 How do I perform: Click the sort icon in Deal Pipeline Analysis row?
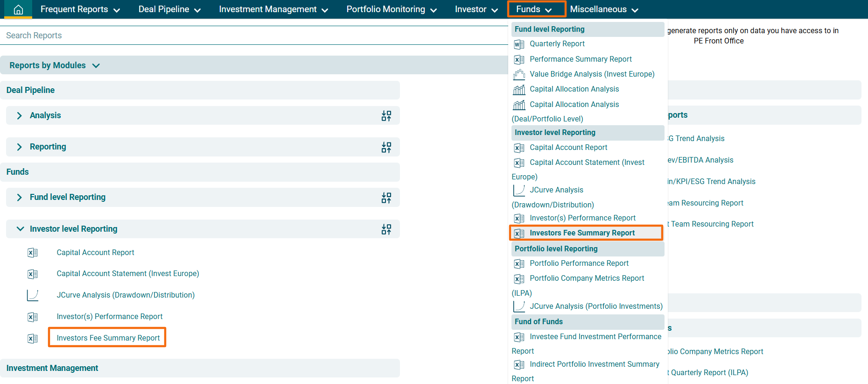pos(386,116)
